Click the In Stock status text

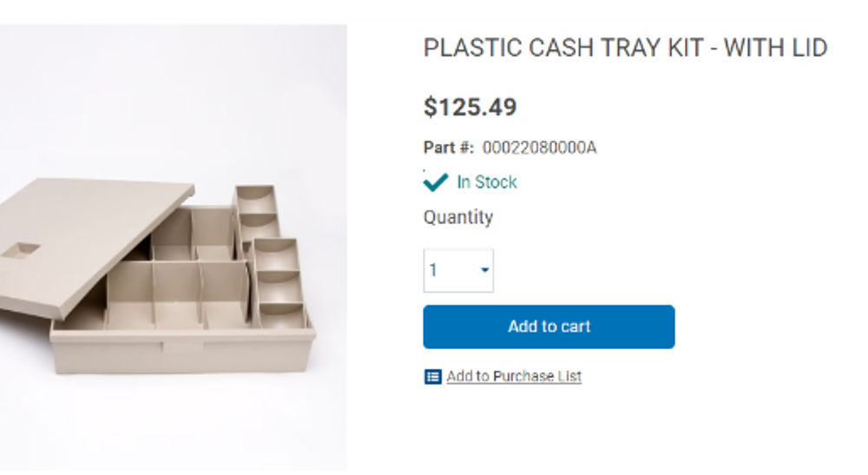point(487,182)
